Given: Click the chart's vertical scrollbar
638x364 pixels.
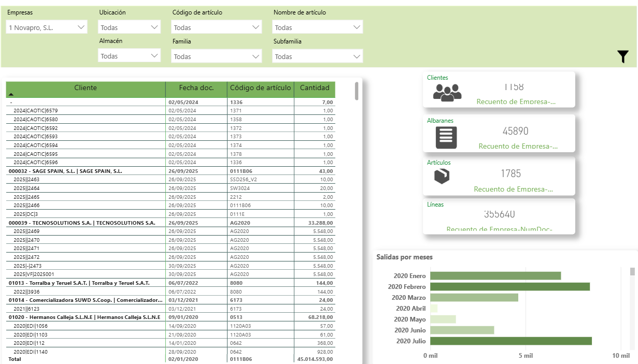Looking at the screenshot, I should [632, 272].
